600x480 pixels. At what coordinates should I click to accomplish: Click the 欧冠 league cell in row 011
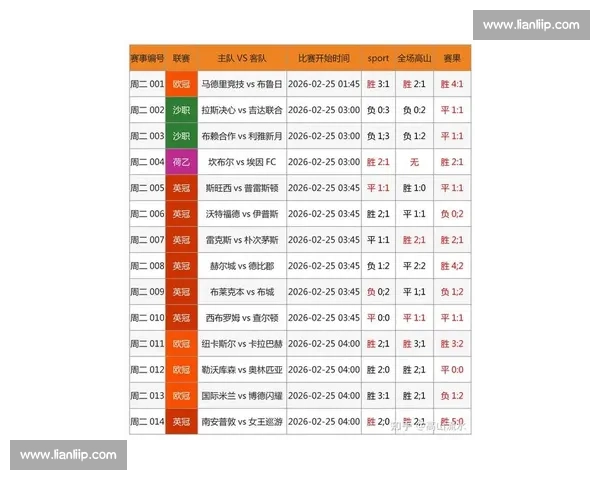click(x=181, y=344)
